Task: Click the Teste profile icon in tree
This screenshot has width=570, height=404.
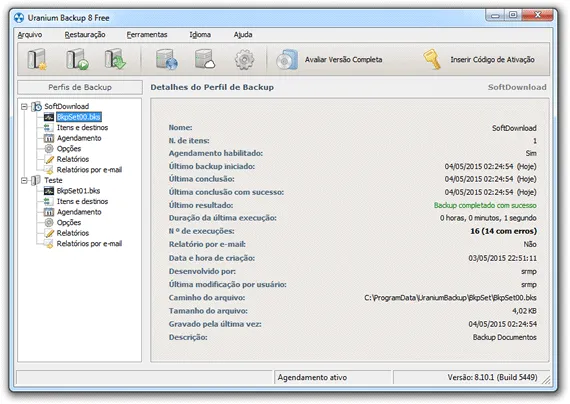Action: pyautogui.click(x=36, y=180)
